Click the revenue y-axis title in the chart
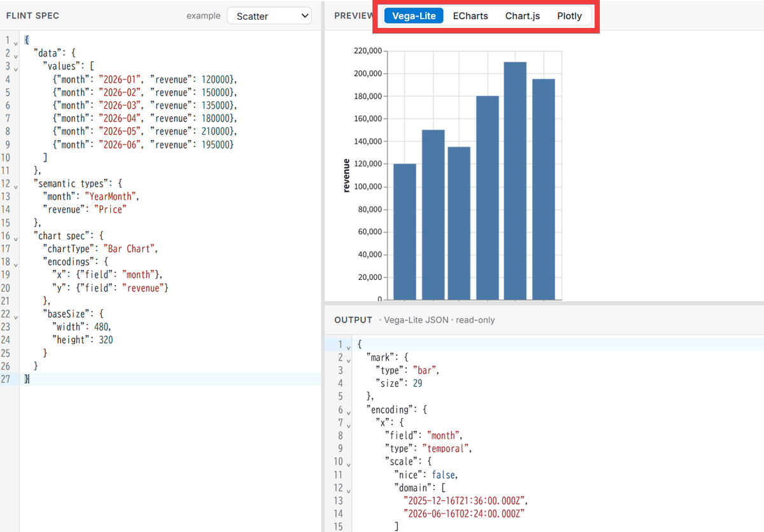 tap(347, 176)
